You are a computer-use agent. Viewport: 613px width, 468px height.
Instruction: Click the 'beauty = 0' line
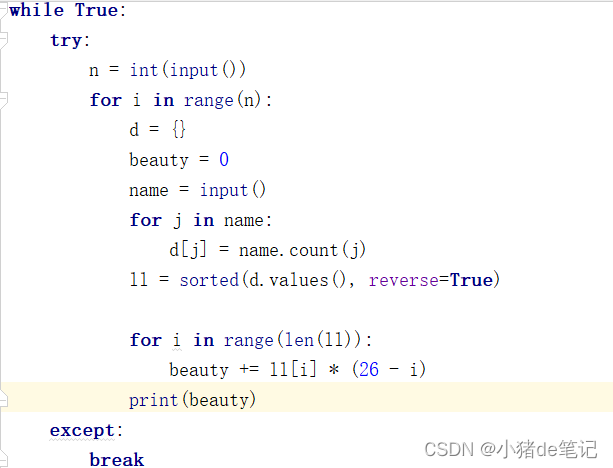coord(179,160)
